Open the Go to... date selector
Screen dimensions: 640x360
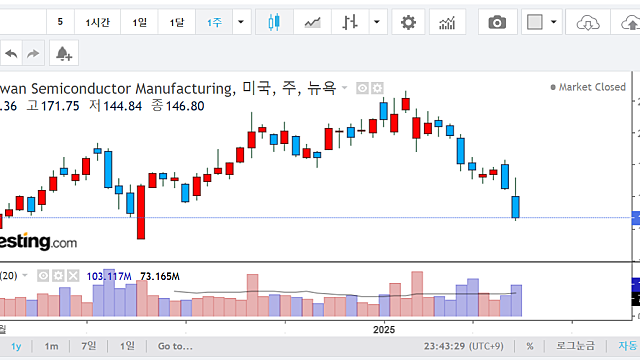175,346
